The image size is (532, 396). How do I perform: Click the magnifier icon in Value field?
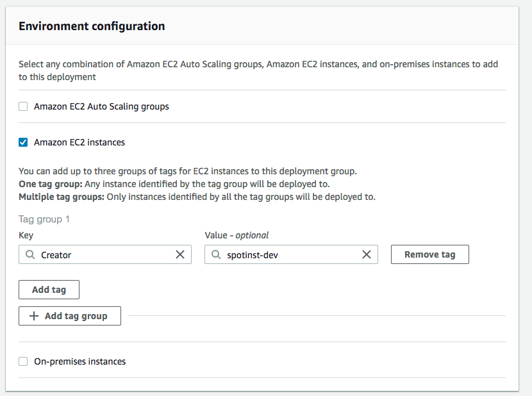[216, 254]
